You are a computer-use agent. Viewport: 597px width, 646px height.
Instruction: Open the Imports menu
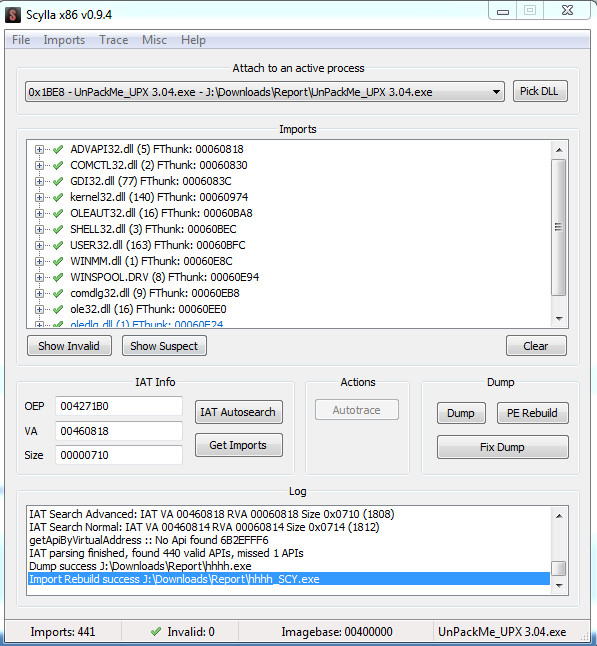(x=64, y=40)
